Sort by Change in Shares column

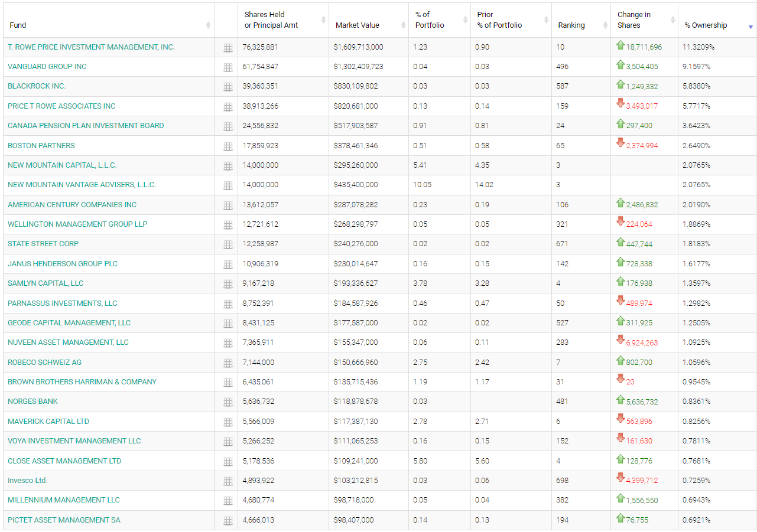tap(645, 20)
